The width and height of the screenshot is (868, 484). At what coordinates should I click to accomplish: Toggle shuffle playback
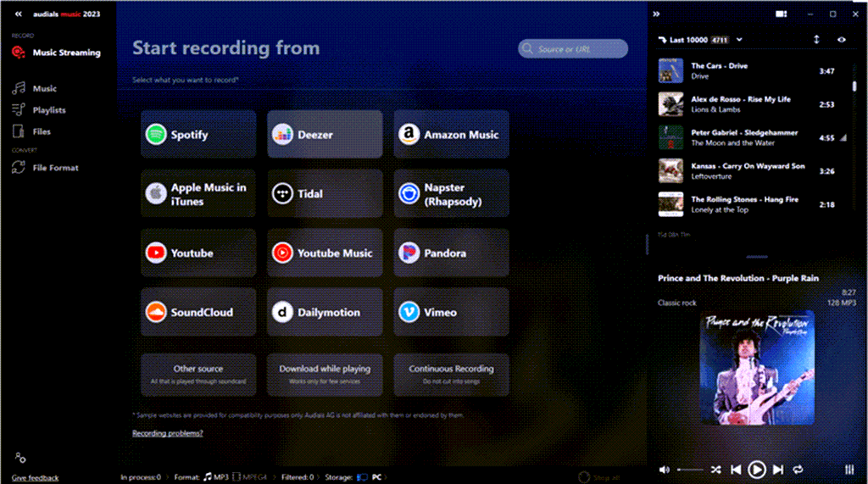pos(715,470)
